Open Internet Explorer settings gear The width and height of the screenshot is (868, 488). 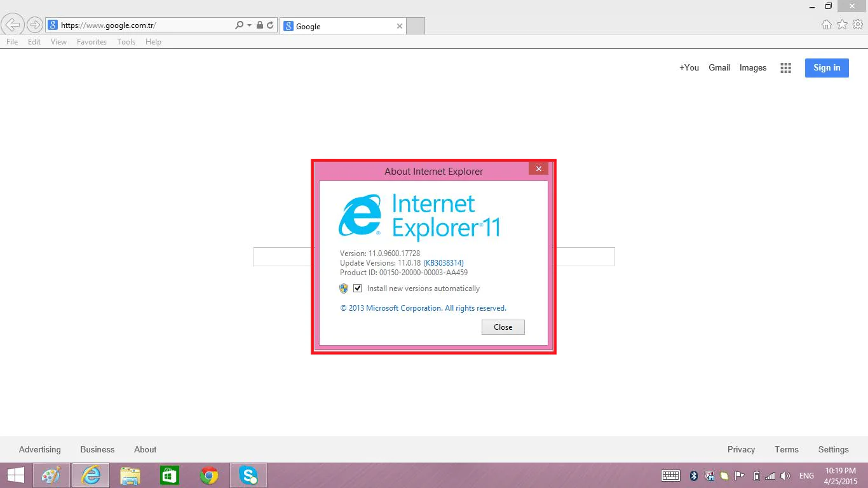click(858, 24)
